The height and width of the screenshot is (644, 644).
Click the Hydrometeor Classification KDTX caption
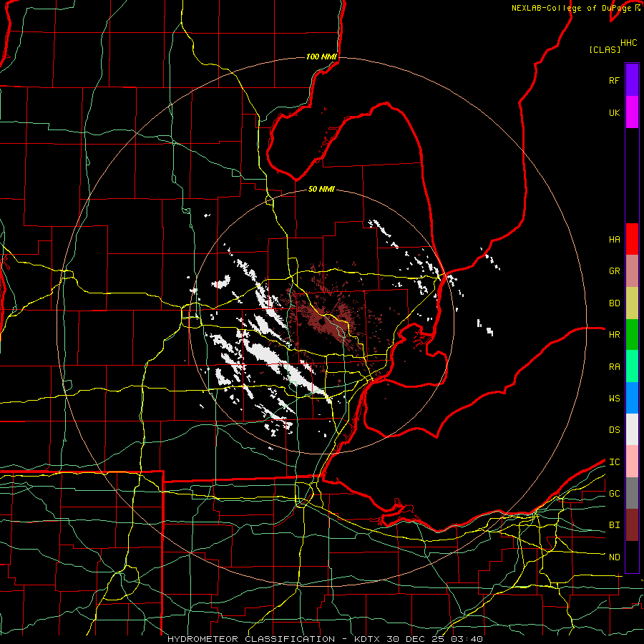click(x=326, y=639)
